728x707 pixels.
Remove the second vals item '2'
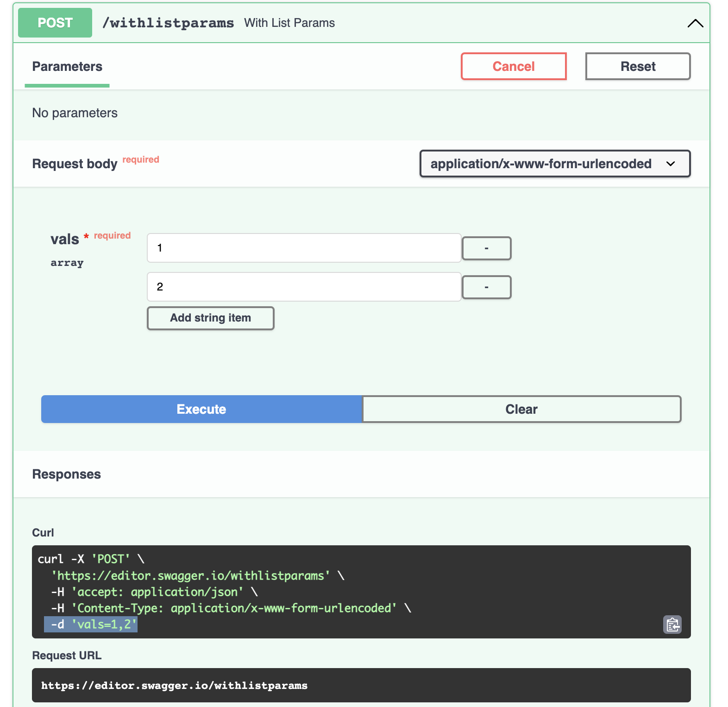point(486,287)
